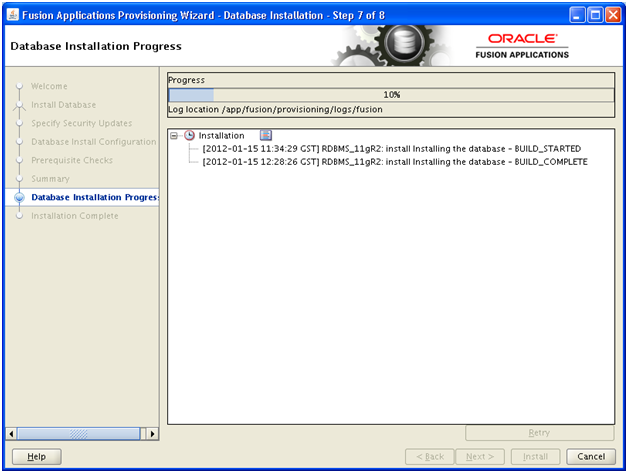Collapse the Installation tree node
The width and height of the screenshot is (628, 473).
pos(174,136)
